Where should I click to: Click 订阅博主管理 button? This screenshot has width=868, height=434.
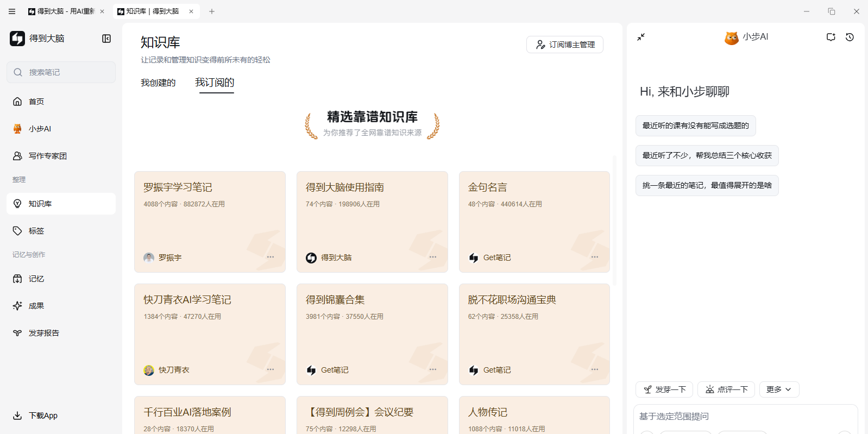(565, 45)
